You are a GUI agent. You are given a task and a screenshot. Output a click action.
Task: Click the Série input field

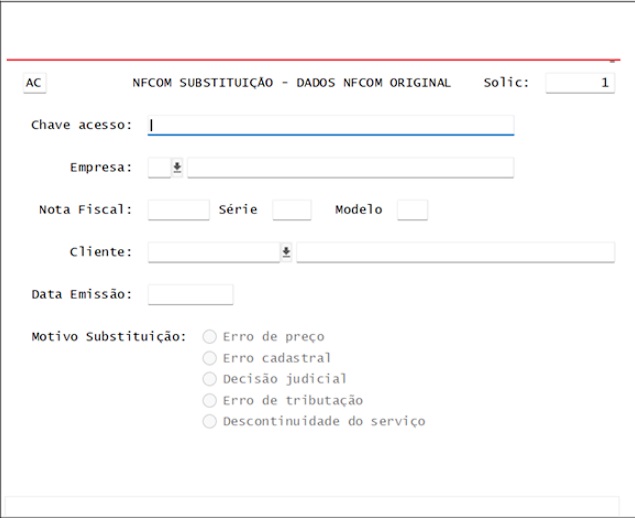pyautogui.click(x=292, y=210)
